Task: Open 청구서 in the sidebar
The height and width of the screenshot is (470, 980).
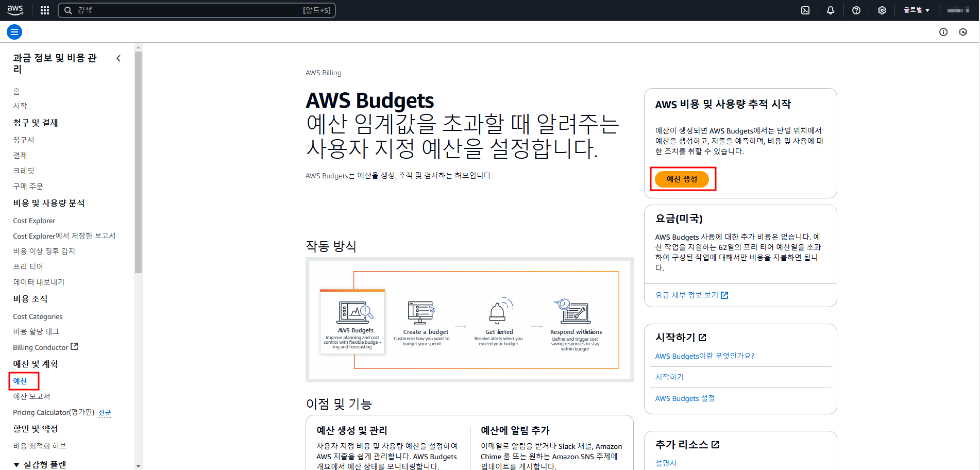Action: [x=24, y=140]
